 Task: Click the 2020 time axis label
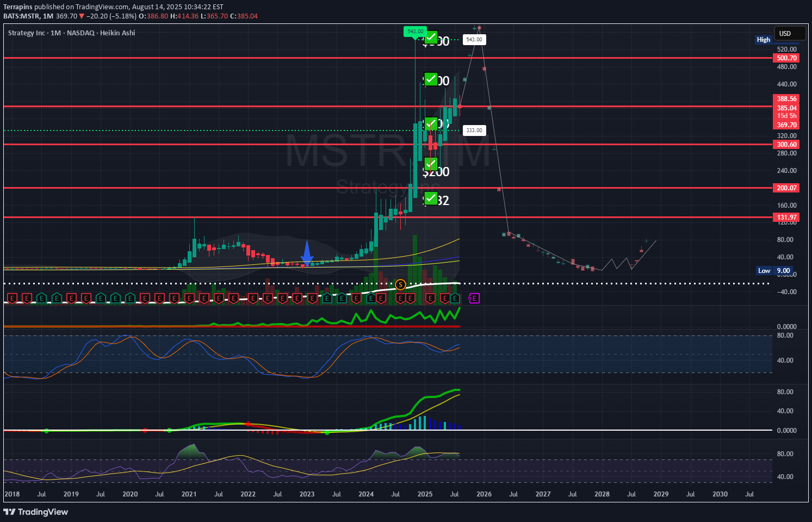[130, 494]
